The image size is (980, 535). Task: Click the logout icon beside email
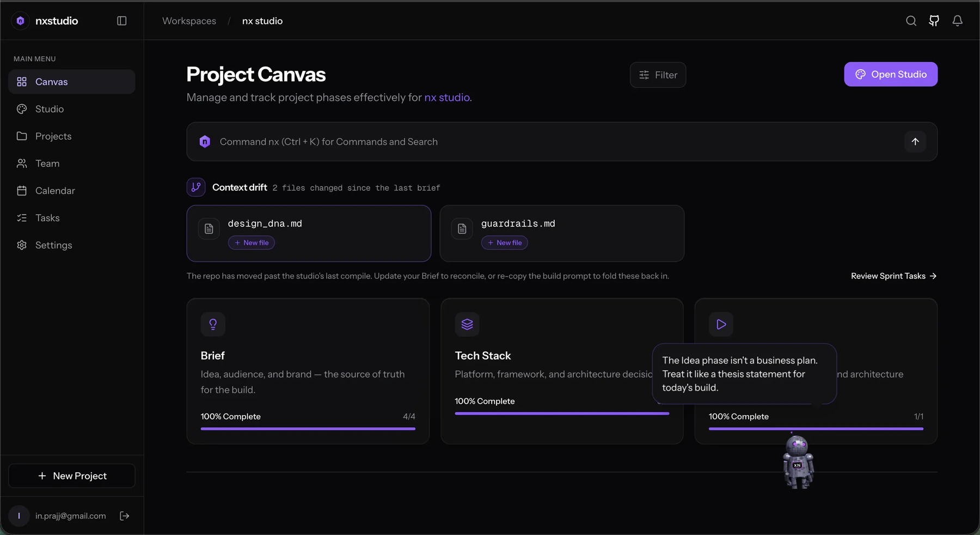pos(125,516)
